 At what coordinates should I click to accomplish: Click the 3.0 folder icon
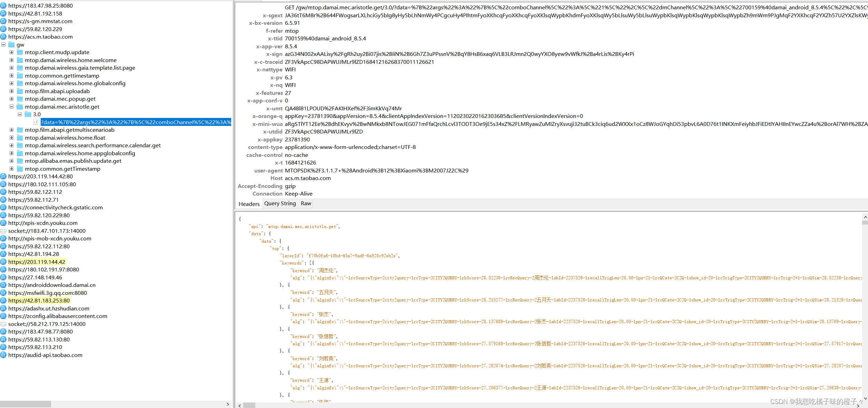point(28,115)
